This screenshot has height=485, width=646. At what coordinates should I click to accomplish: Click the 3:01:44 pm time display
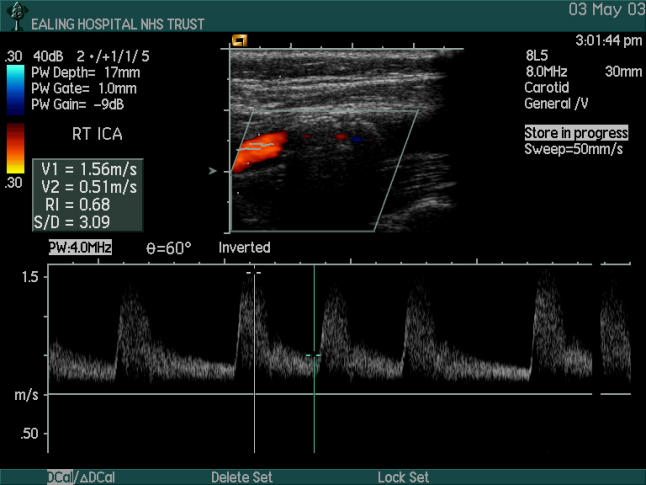point(609,40)
